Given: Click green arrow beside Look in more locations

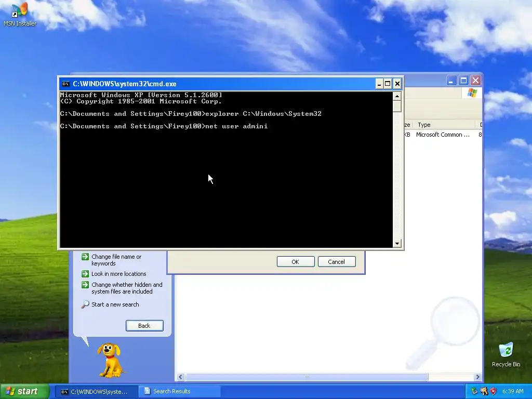Looking at the screenshot, I should click(85, 274).
